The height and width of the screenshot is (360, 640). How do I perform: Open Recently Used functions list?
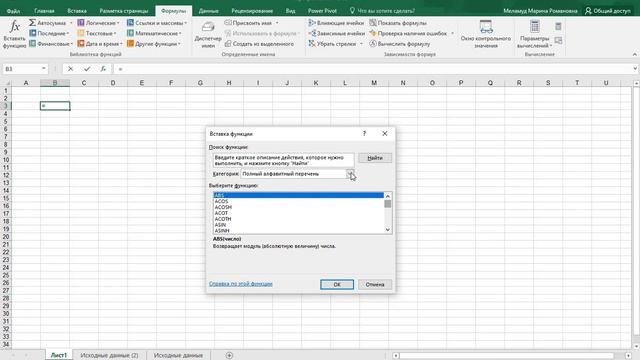tap(49, 33)
